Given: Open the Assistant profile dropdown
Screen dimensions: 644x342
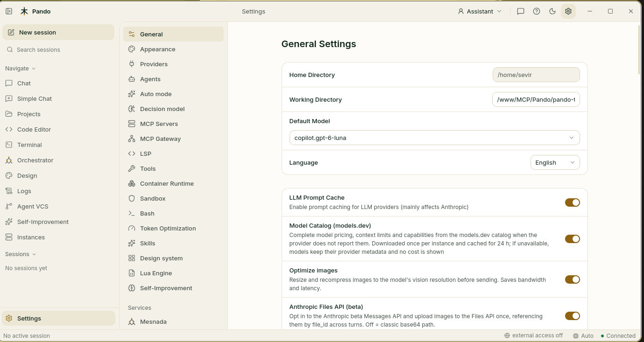Looking at the screenshot, I should coord(480,11).
